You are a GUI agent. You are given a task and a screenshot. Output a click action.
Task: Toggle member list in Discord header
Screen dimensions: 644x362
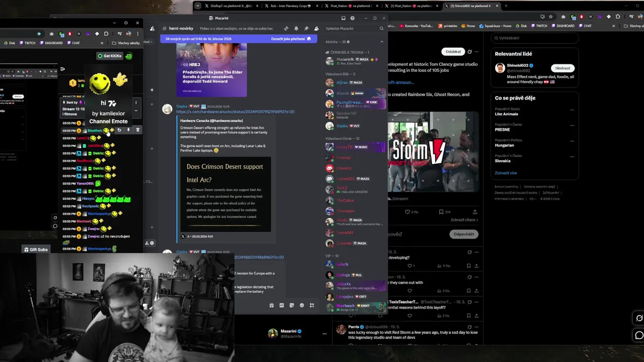[x=316, y=29]
